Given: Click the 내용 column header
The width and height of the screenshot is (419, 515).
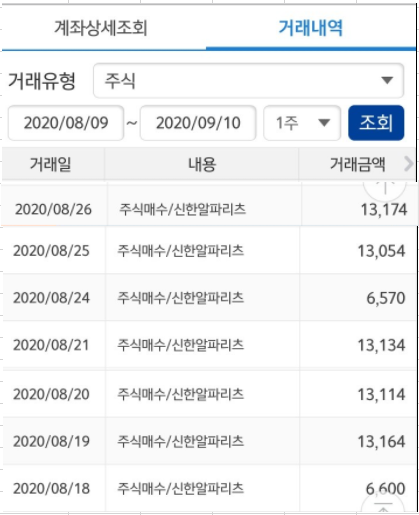Looking at the screenshot, I should (202, 164).
